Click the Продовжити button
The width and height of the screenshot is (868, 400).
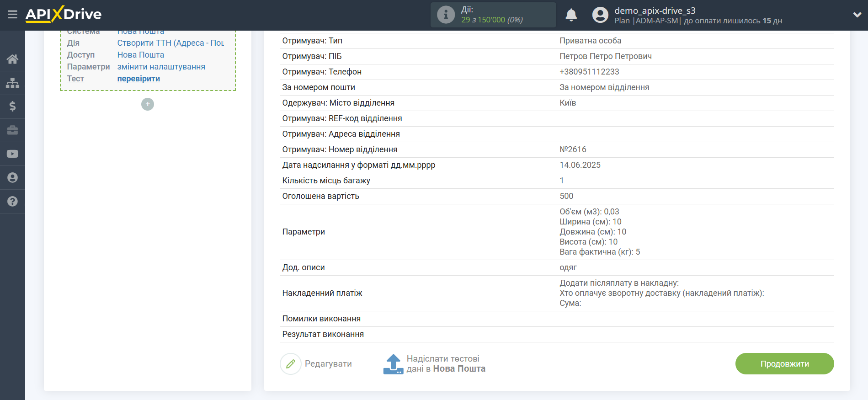pyautogui.click(x=784, y=364)
